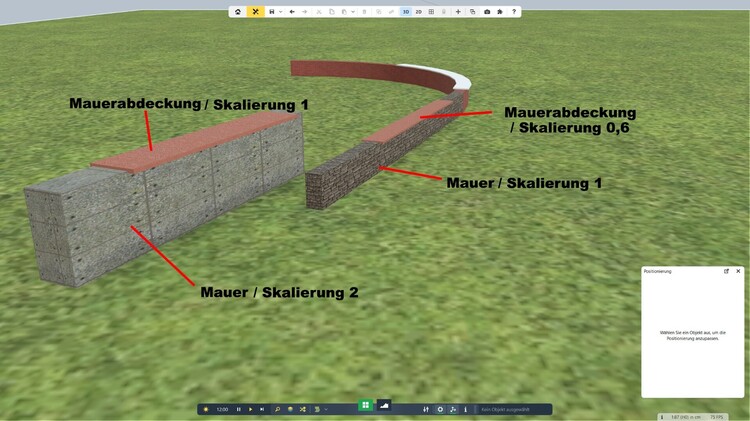Toggle the positioning axes icon in bottom bar
The width and height of the screenshot is (750, 421).
pyautogui.click(x=453, y=410)
